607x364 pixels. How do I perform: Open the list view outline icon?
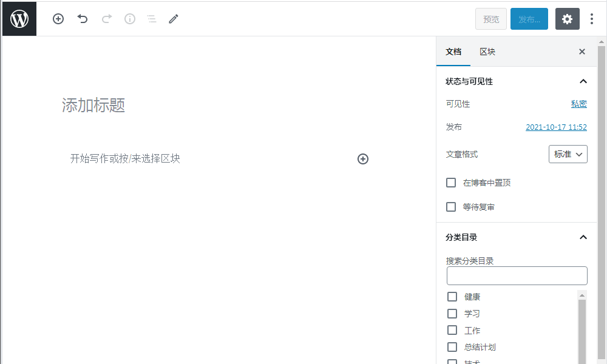151,19
